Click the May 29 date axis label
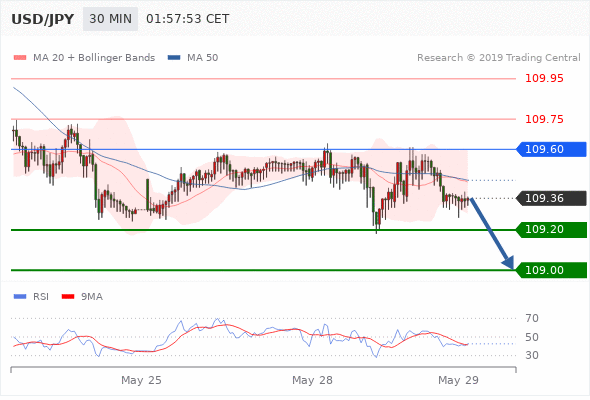Image resolution: width=590 pixels, height=400 pixels. coord(458,380)
